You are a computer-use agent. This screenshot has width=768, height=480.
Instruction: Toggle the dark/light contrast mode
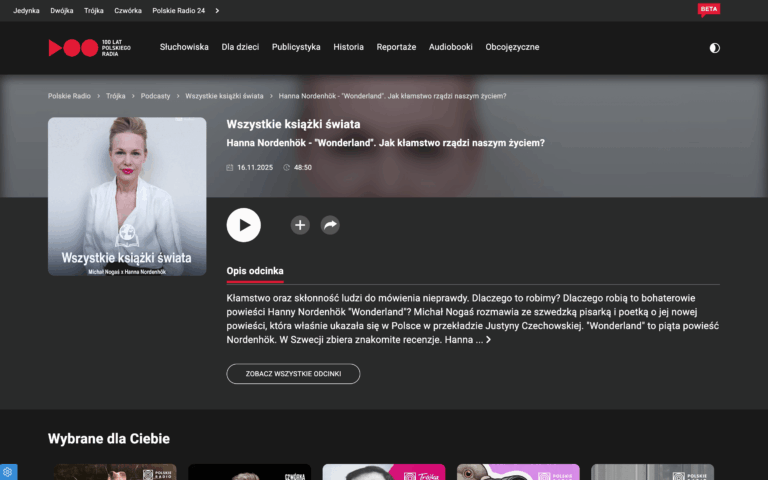pyautogui.click(x=714, y=47)
